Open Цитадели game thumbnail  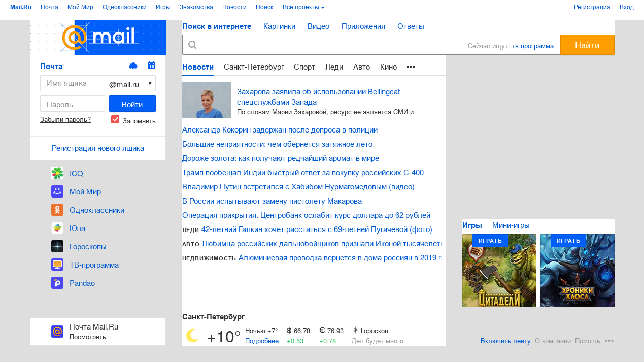[499, 271]
